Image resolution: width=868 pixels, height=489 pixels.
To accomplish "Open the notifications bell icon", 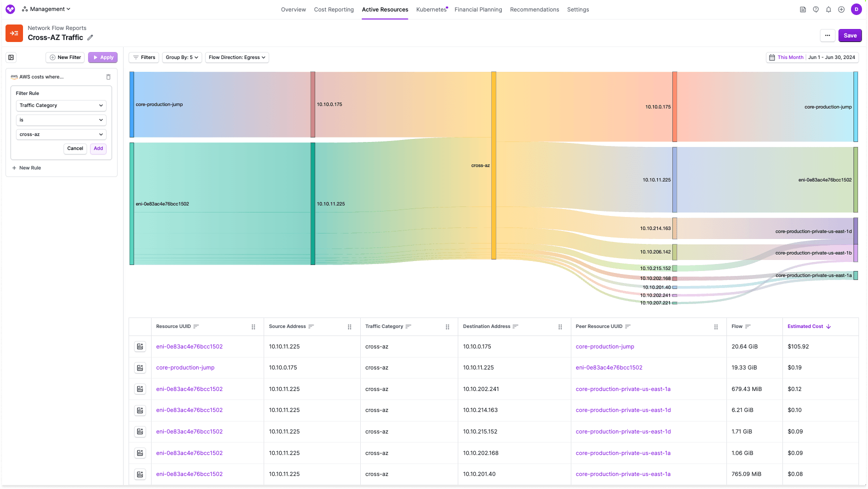I will click(x=828, y=9).
